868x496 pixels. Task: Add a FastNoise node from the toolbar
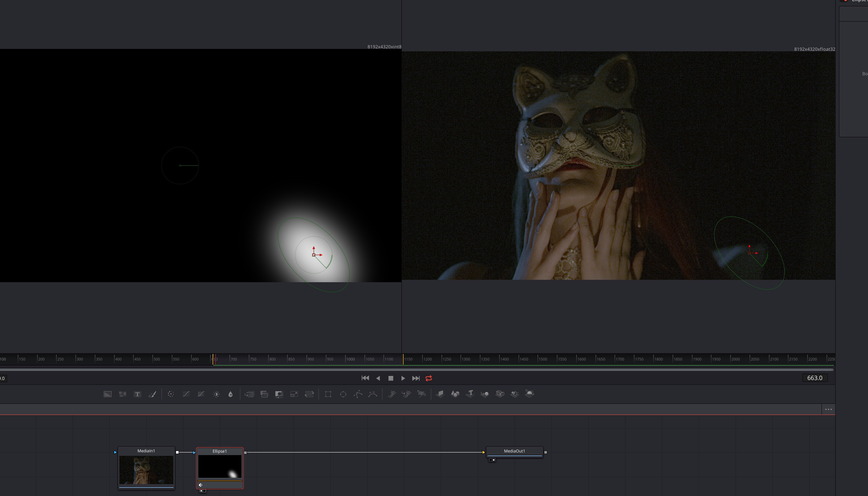(x=122, y=394)
